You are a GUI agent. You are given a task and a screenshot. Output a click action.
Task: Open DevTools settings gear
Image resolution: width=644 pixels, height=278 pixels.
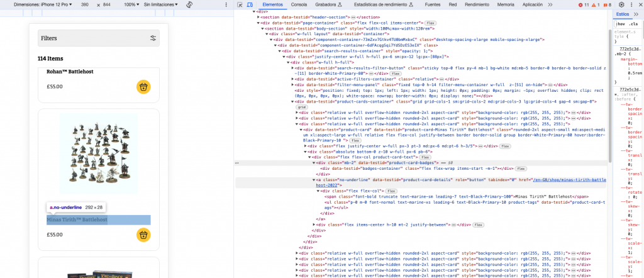[x=621, y=4]
